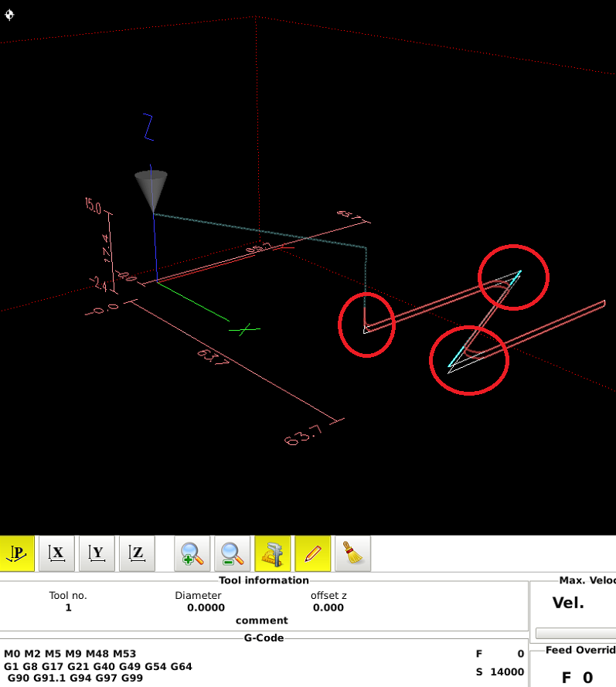Click the active codes line starting with G1 G8
Image resolution: width=616 pixels, height=687 pixels.
tap(98, 666)
